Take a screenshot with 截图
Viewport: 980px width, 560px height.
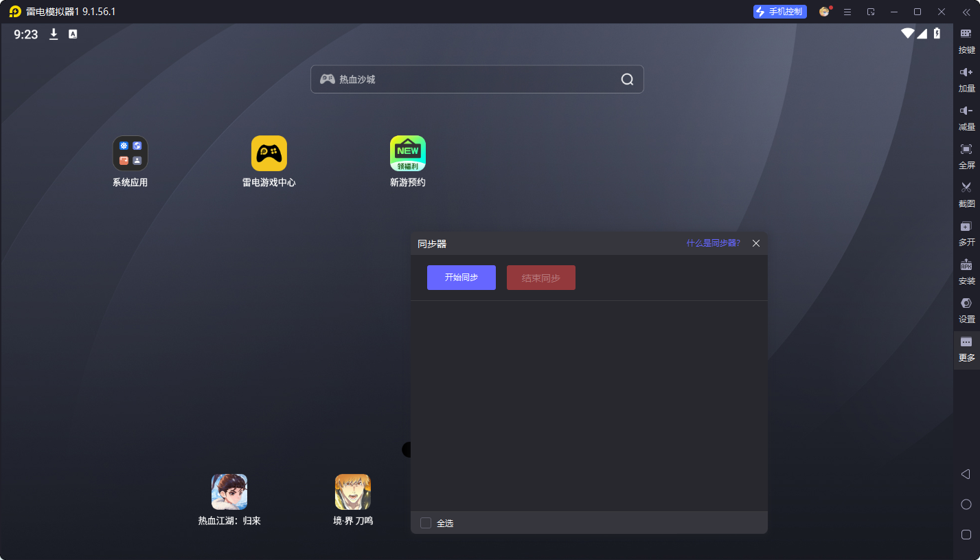coord(966,194)
